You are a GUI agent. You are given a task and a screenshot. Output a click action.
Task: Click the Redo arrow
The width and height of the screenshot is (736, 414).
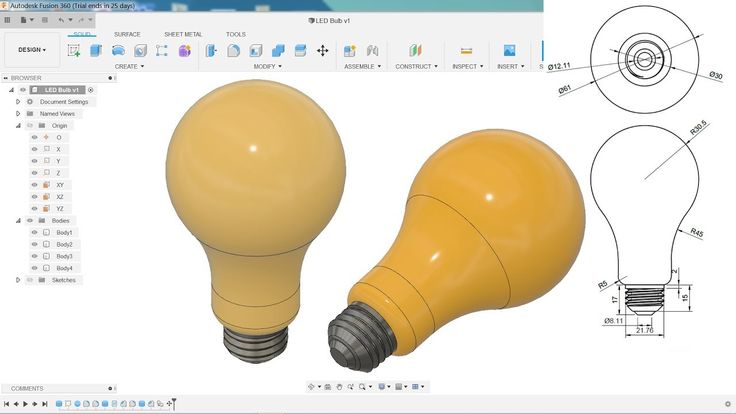click(x=81, y=20)
